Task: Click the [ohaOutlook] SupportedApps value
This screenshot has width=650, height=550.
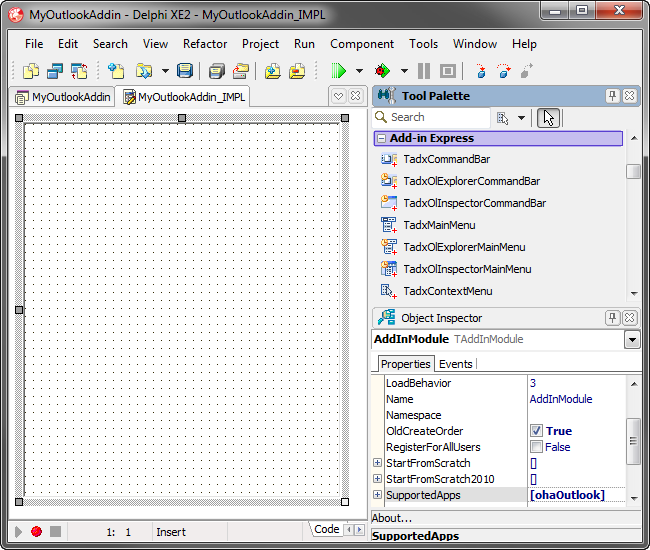Action: click(567, 495)
